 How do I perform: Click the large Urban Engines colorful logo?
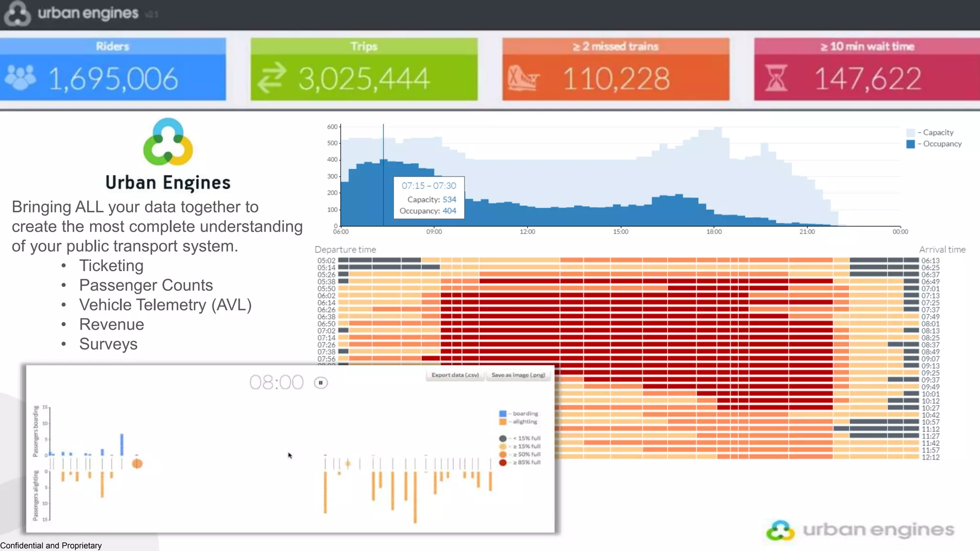point(168,142)
